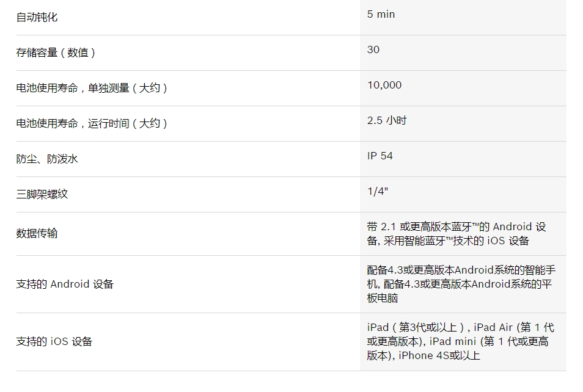The image size is (583, 392).
Task: Click the 支持的 iOS 设备 label
Action: [x=54, y=341]
